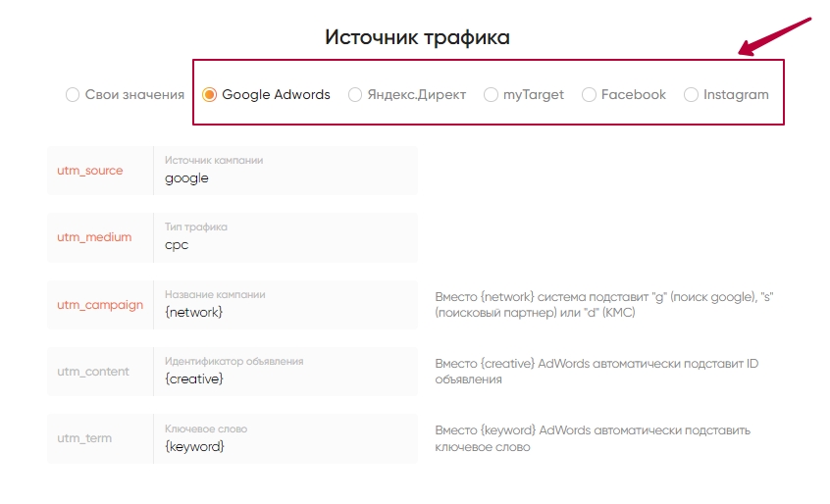Image resolution: width=830 pixels, height=504 pixels.
Task: Switch the traffic source to Facebook
Action: (x=589, y=95)
